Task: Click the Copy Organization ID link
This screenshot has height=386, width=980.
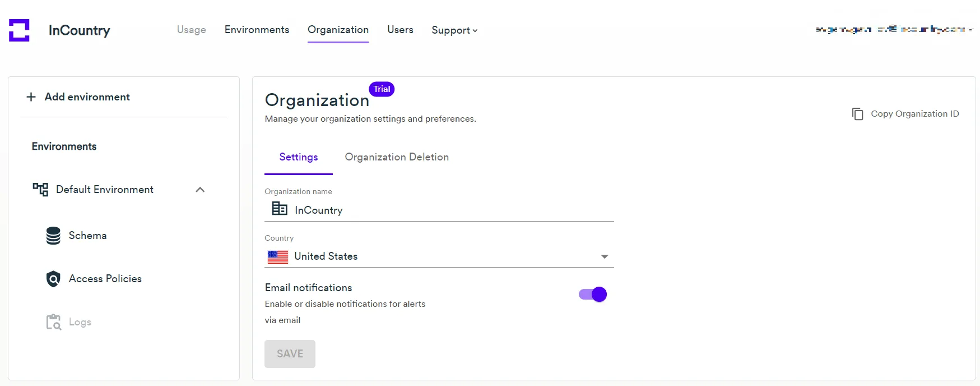Action: (914, 114)
